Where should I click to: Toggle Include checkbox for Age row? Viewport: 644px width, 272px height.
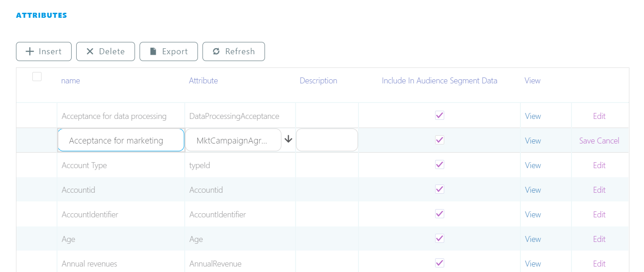coord(439,238)
